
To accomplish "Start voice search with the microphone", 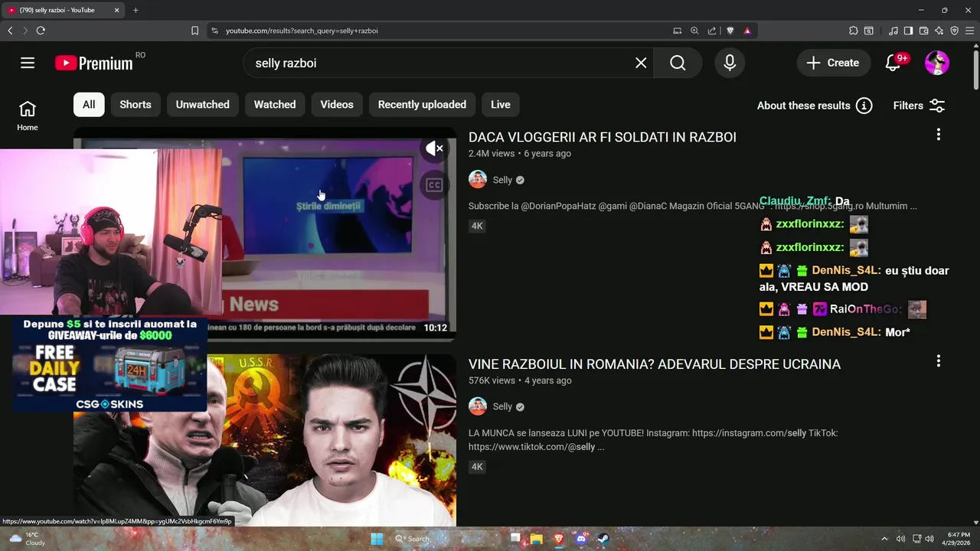I will coord(730,63).
